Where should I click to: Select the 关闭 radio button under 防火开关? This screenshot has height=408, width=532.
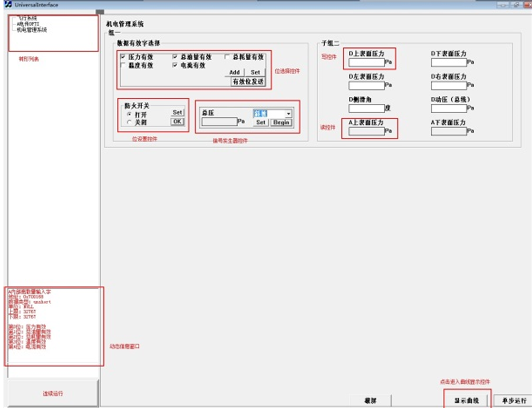[x=129, y=122]
